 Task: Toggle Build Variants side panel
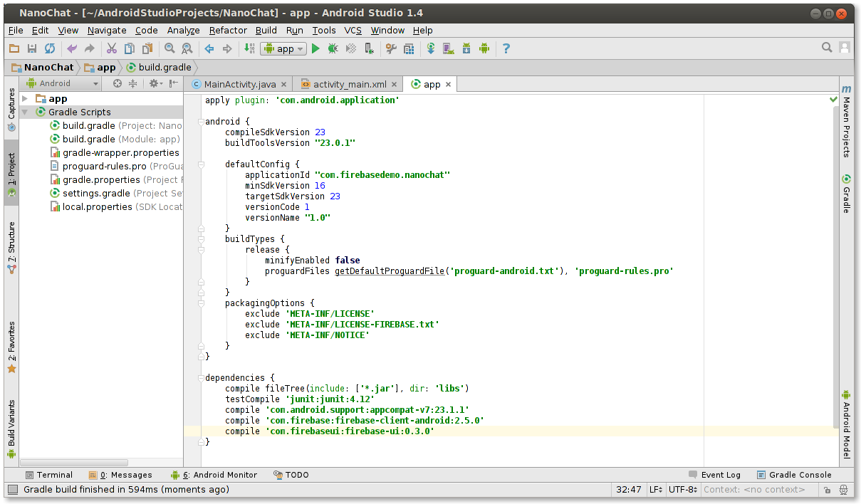coord(11,429)
